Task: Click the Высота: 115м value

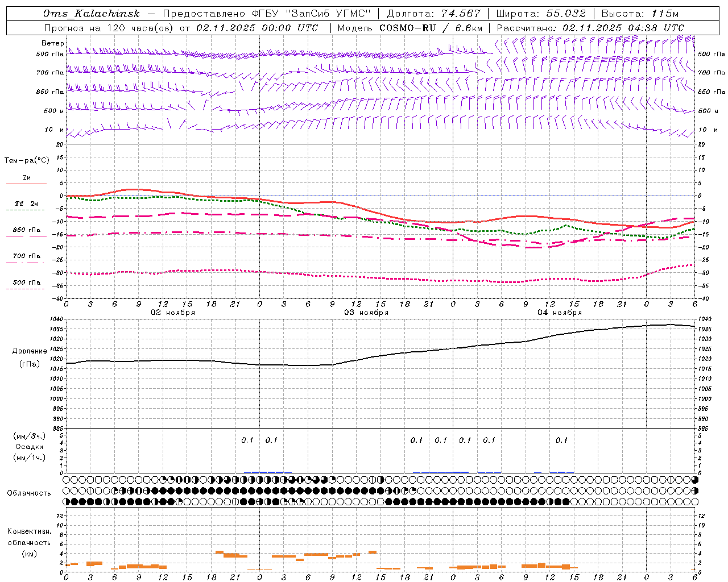Action: pos(640,14)
